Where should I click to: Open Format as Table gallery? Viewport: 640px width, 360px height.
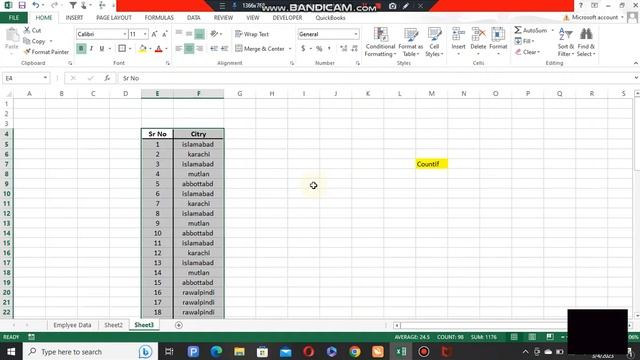(x=411, y=42)
